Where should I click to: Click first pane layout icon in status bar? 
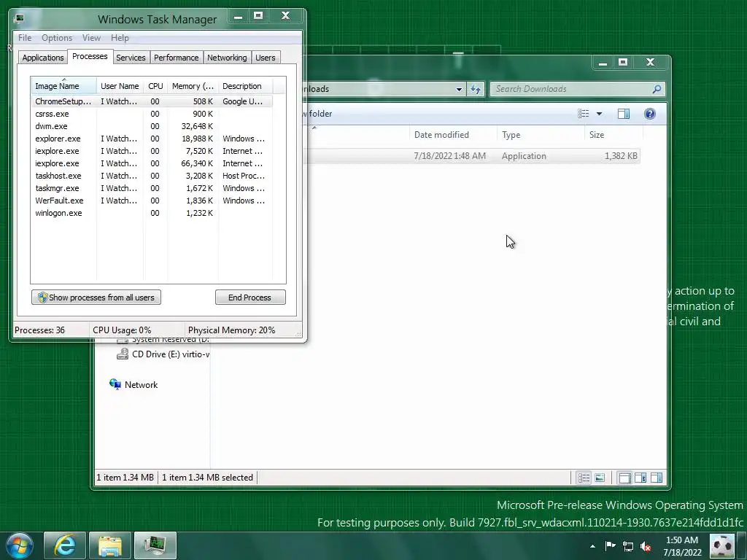(x=624, y=478)
